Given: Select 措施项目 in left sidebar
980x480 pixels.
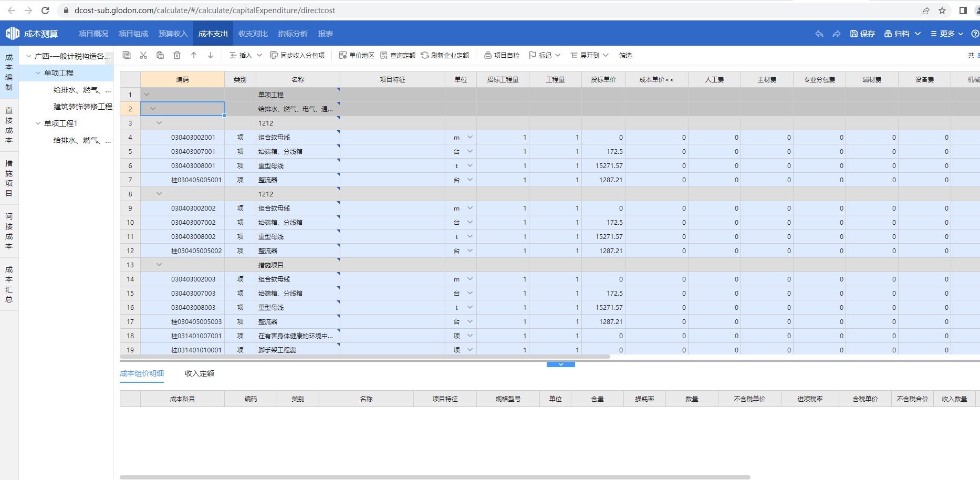Looking at the screenshot, I should click(x=9, y=178).
